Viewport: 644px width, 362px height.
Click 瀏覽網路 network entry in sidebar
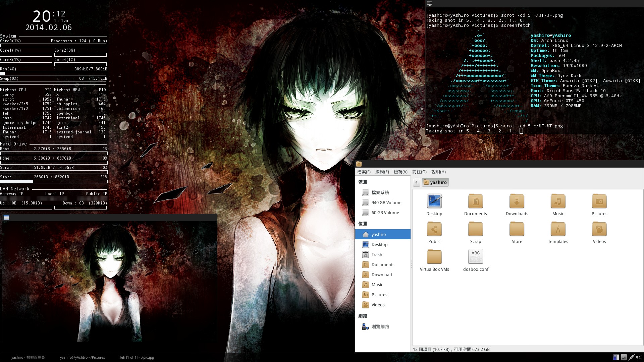[380, 326]
